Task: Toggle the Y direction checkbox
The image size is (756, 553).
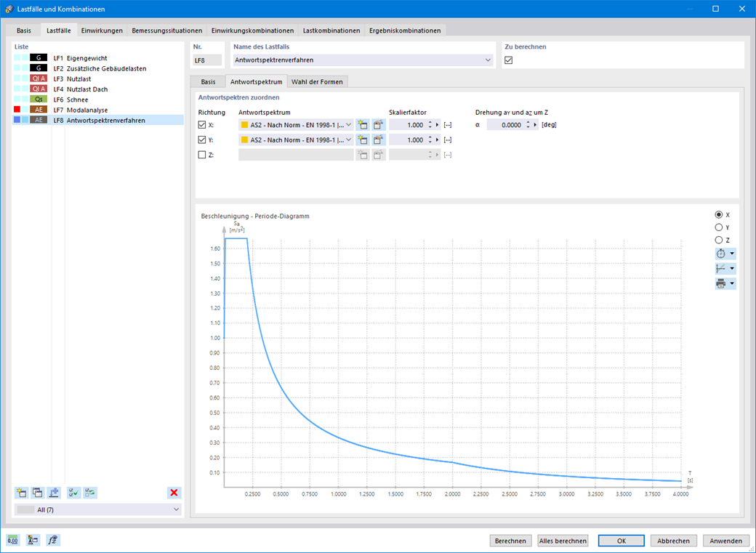Action: click(x=202, y=140)
